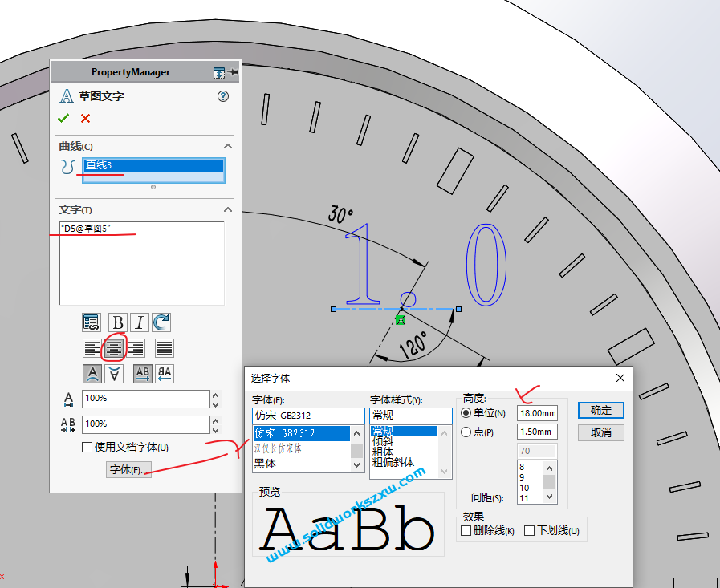Apply bold formatting to sketch text

pyautogui.click(x=117, y=322)
